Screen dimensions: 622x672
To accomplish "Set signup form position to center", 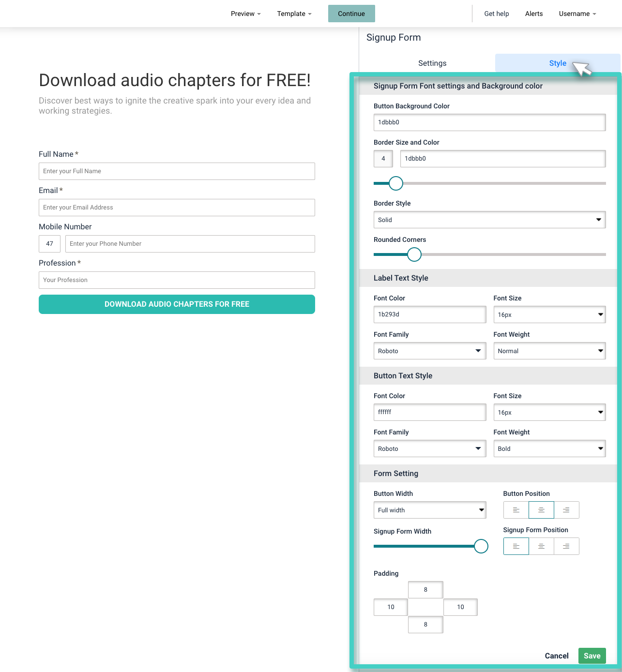I will point(541,546).
